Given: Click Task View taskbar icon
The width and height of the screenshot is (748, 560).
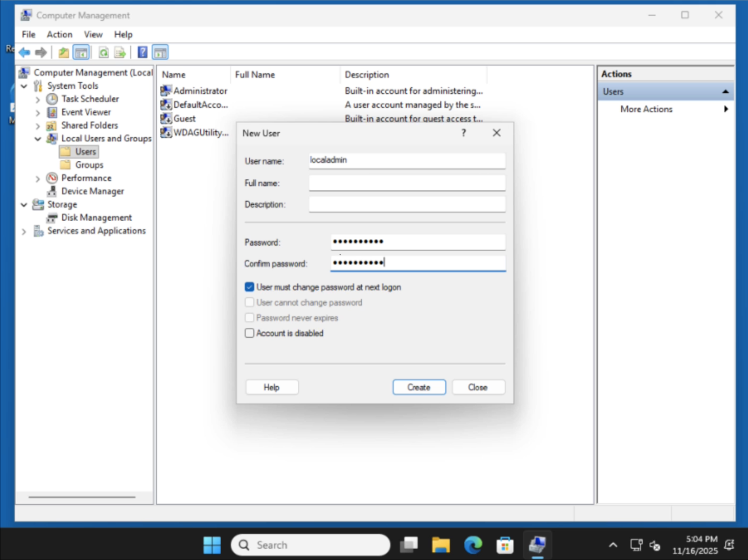Looking at the screenshot, I should pyautogui.click(x=409, y=545).
